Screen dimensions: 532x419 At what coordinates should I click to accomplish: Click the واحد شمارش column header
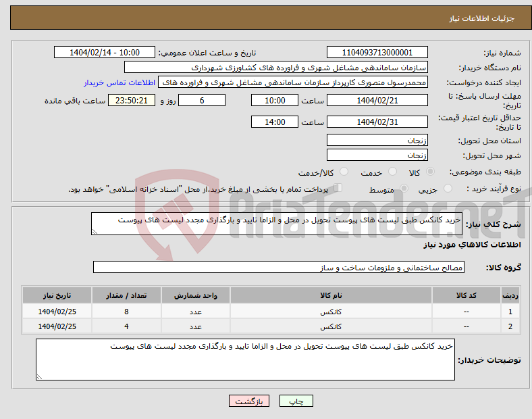pos(196,295)
